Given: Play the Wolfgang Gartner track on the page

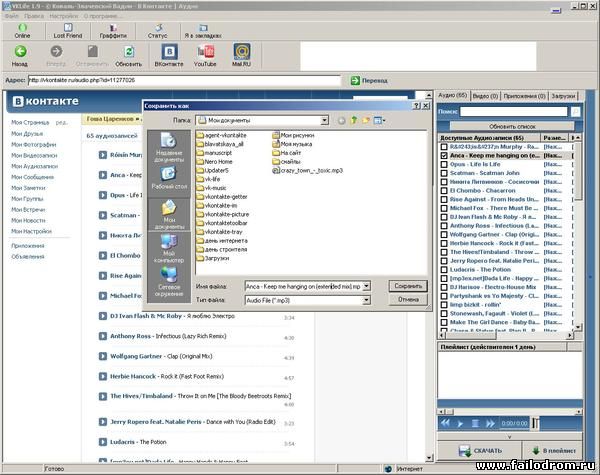Looking at the screenshot, I should pos(103,356).
